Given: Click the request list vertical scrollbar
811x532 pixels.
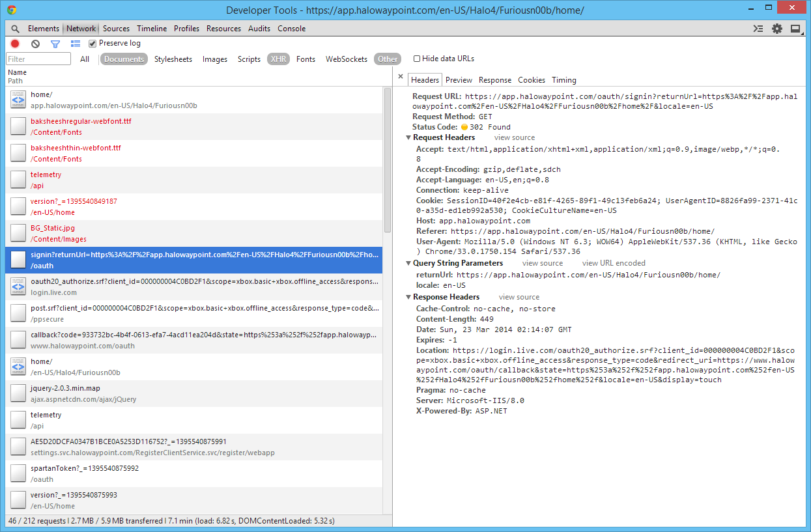Looking at the screenshot, I should [x=388, y=160].
